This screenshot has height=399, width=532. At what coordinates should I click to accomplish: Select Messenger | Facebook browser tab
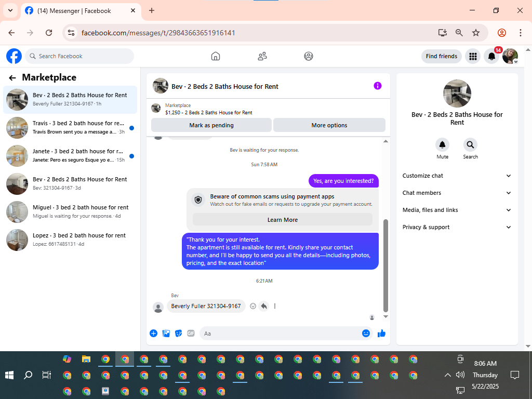81,11
